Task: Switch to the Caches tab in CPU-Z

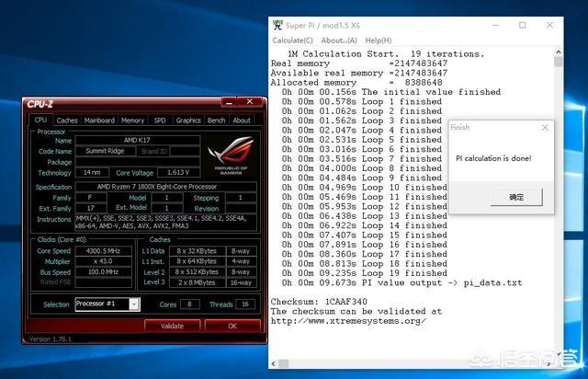Action: pyautogui.click(x=67, y=121)
